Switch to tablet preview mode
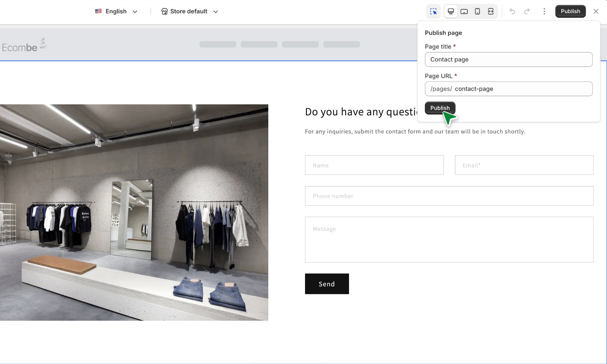The image size is (607, 364). point(464,12)
